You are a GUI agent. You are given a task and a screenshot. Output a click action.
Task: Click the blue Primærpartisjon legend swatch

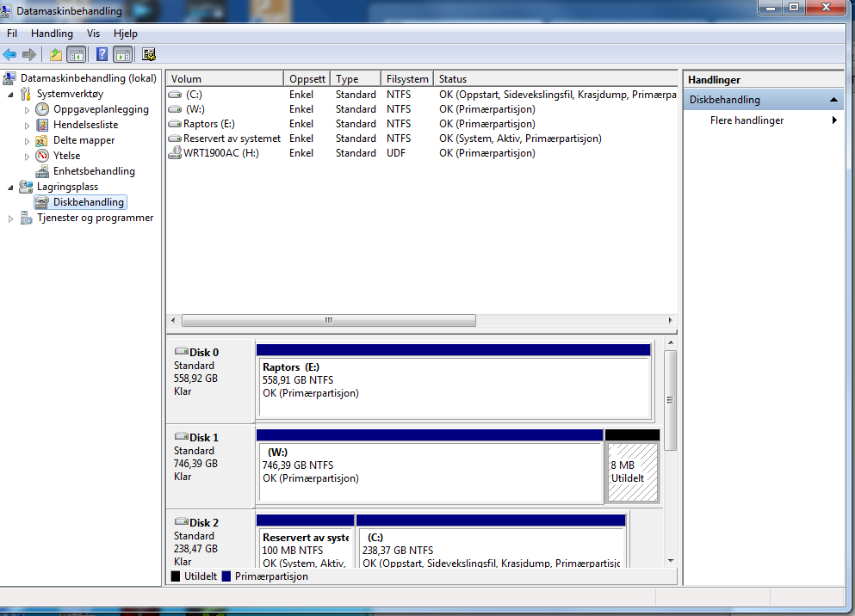226,576
